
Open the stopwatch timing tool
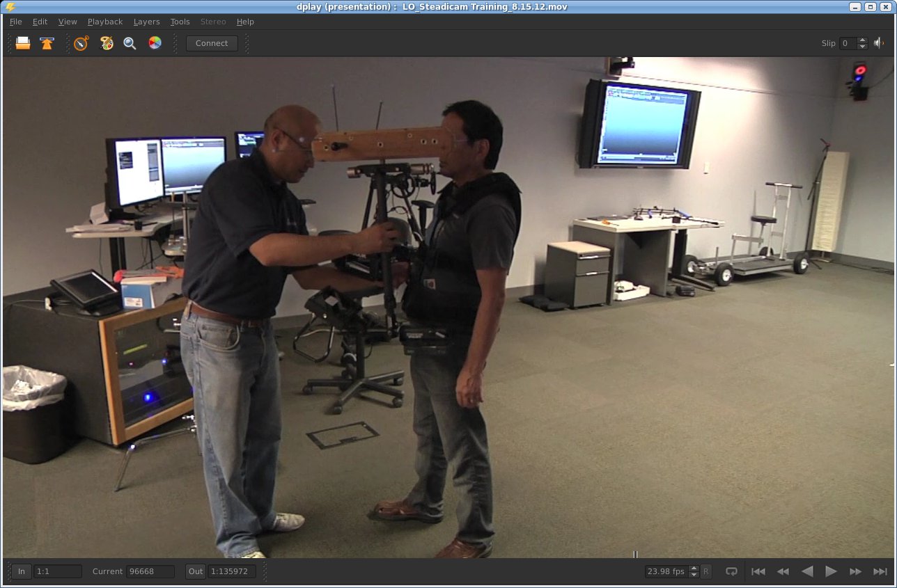(x=81, y=43)
